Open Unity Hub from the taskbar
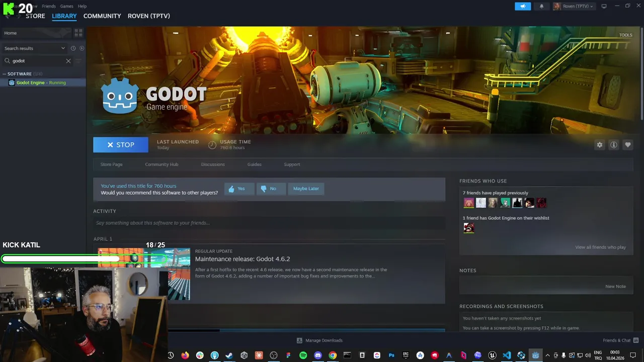This screenshot has height=362, width=644. pyautogui.click(x=244, y=355)
